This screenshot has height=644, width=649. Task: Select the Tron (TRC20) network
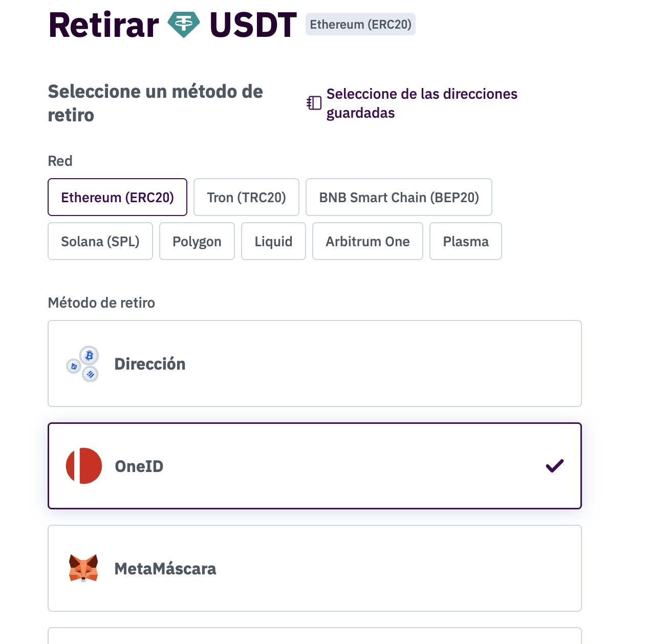coord(246,197)
